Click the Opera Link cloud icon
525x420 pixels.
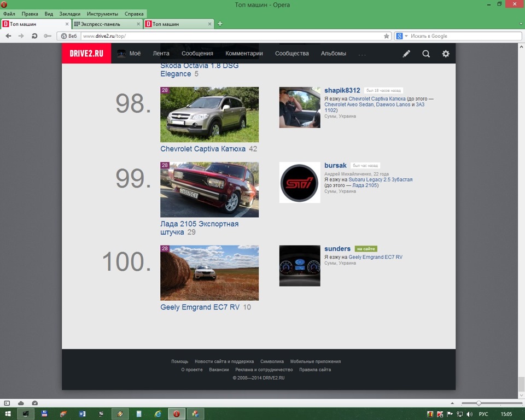click(21, 403)
